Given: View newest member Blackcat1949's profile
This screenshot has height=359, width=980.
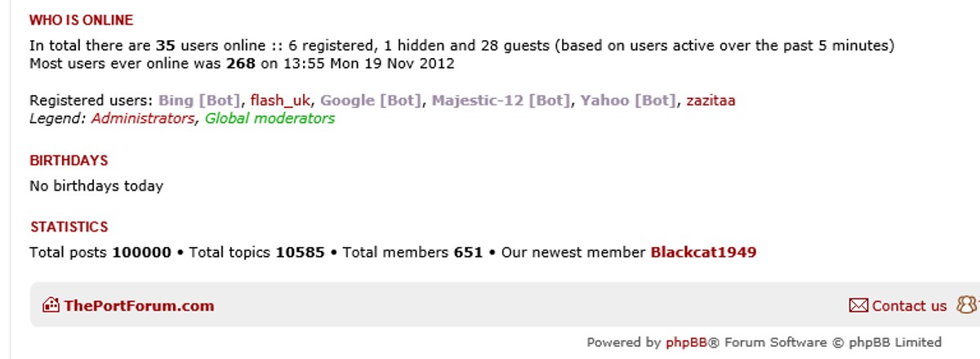Looking at the screenshot, I should click(703, 252).
